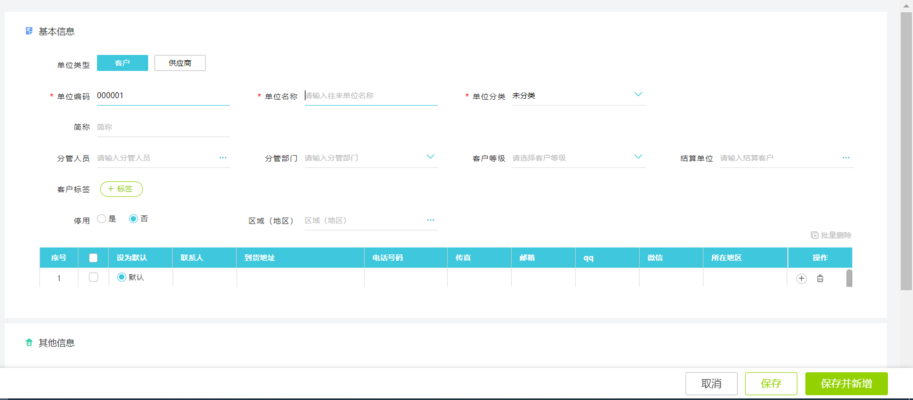This screenshot has height=400, width=913.
Task: Click the 保存 button
Action: 771,384
